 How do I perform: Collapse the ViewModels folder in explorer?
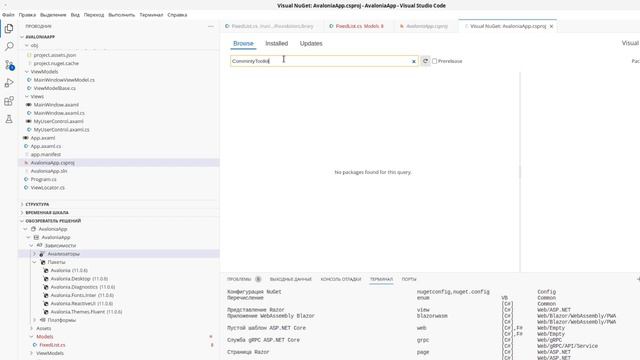[44, 71]
